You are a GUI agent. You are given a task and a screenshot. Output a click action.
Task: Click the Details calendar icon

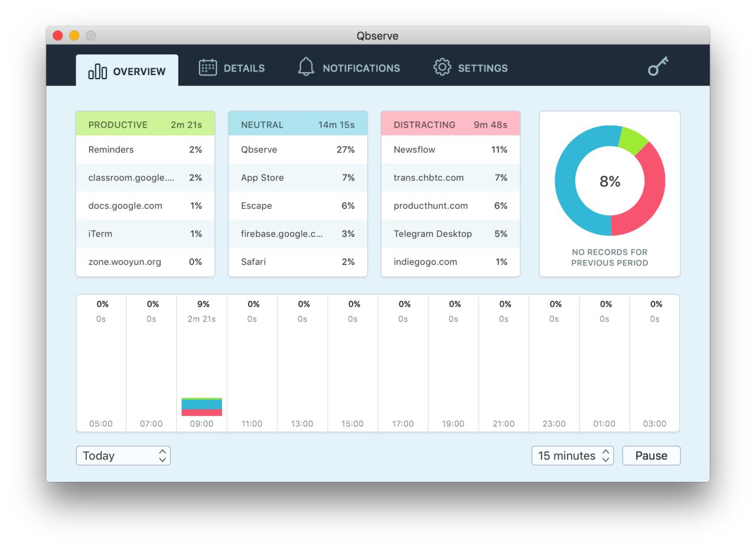coord(207,67)
